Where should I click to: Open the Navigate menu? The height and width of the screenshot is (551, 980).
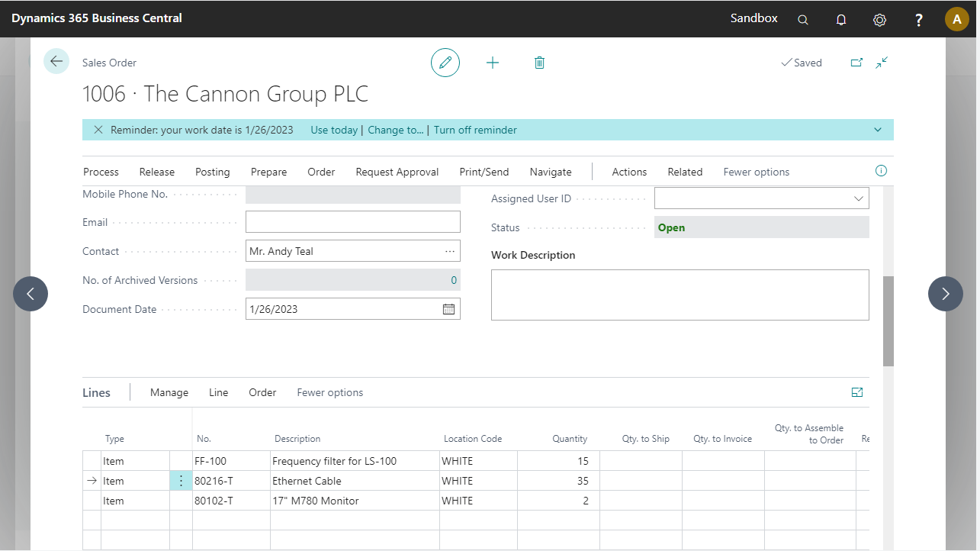551,172
